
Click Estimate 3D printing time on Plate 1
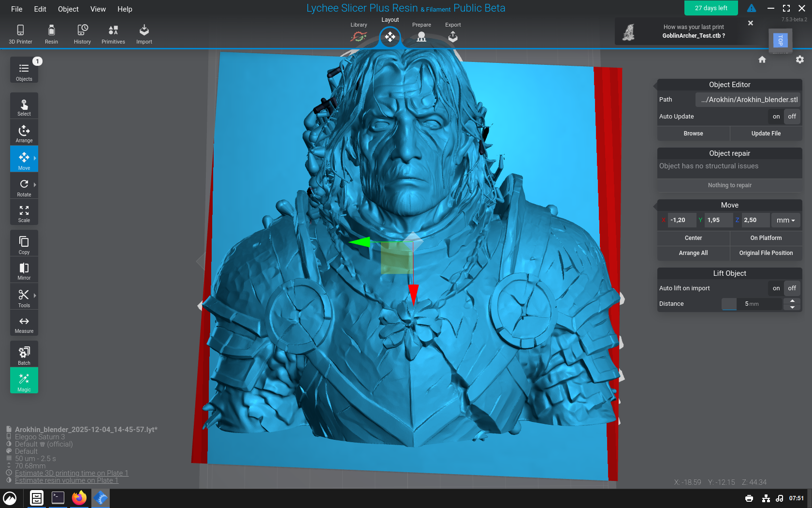[72, 473]
